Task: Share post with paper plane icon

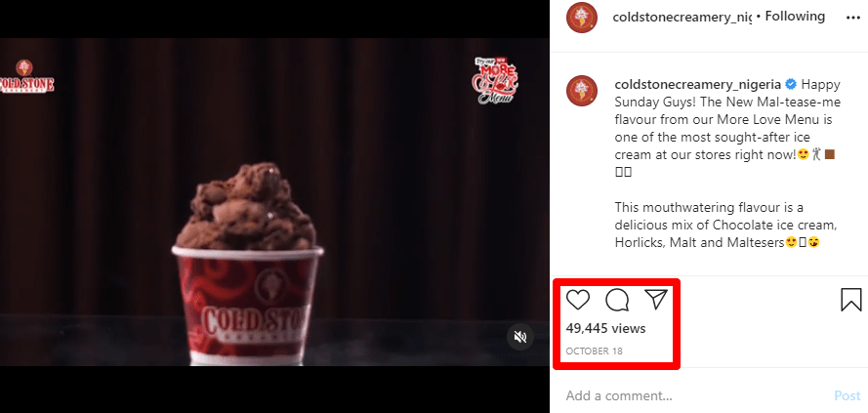Action: [656, 299]
